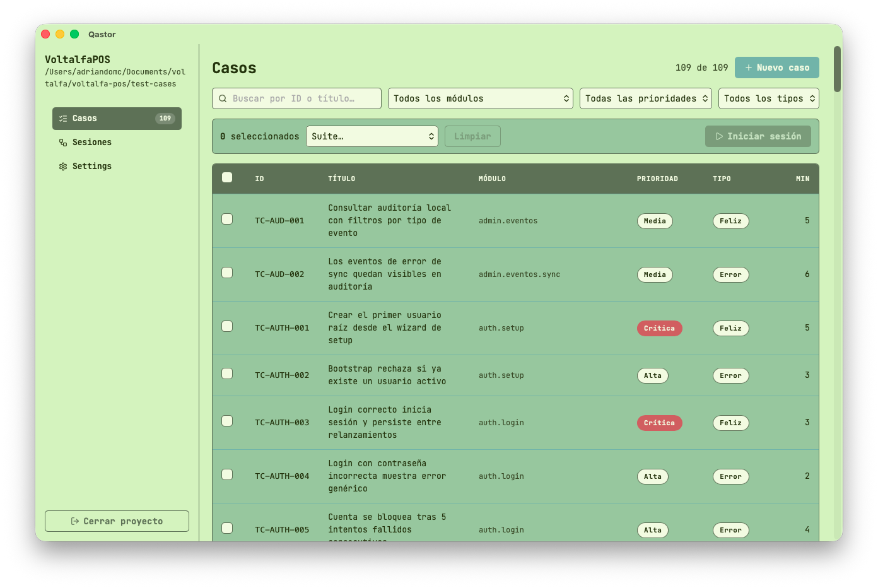Check the TC-AUD-002 row checkbox
The image size is (878, 588).
[x=227, y=273]
